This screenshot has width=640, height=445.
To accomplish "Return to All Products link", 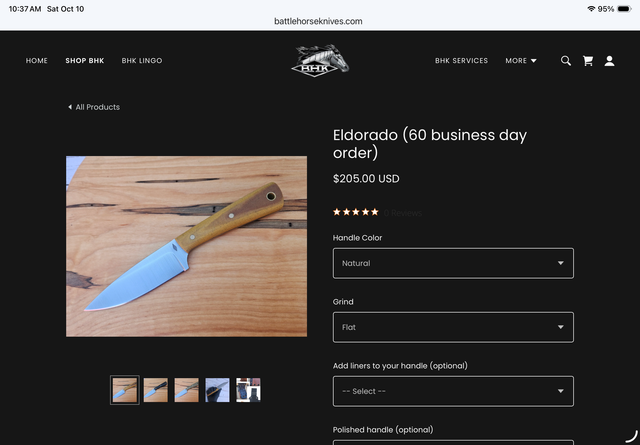I will [98, 107].
